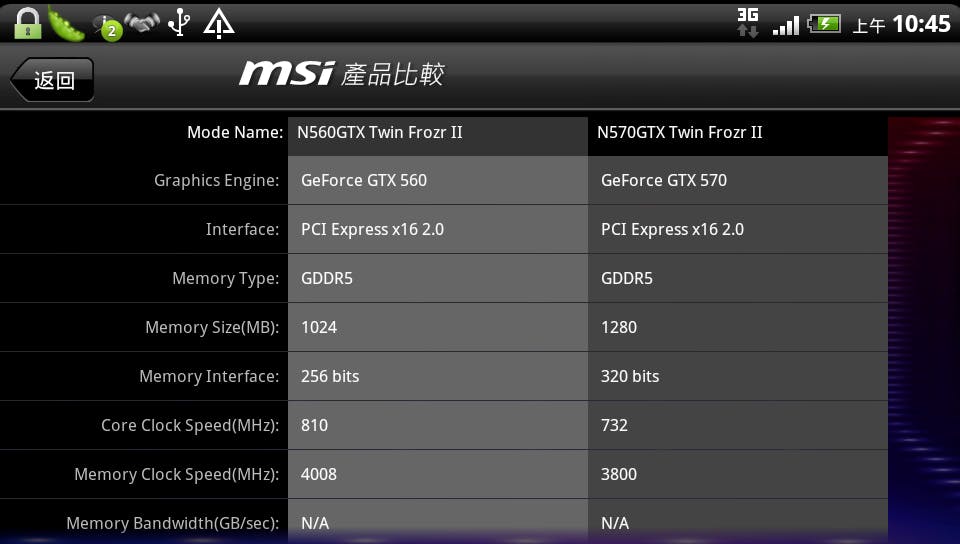Tap the Interface: row label
The height and width of the screenshot is (544, 960).
pyautogui.click(x=242, y=229)
